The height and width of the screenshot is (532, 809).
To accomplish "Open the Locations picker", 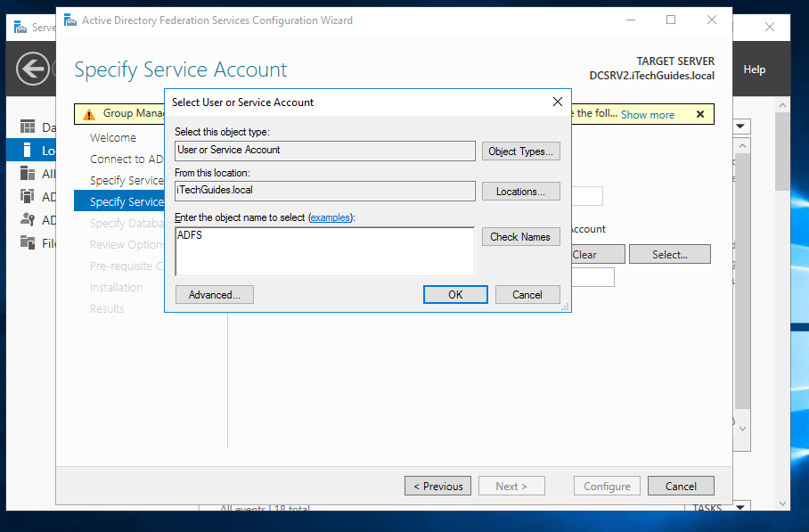I will tap(520, 191).
